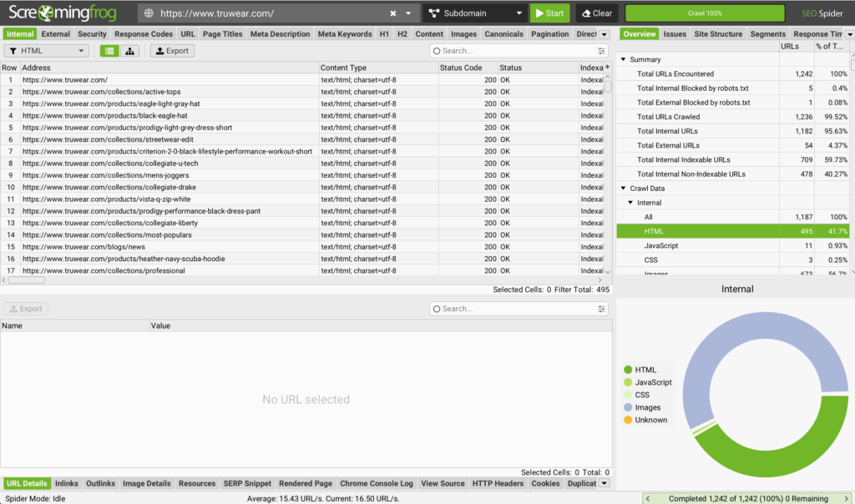Collapse the Crawl Data tree
The height and width of the screenshot is (504, 855).
point(622,189)
